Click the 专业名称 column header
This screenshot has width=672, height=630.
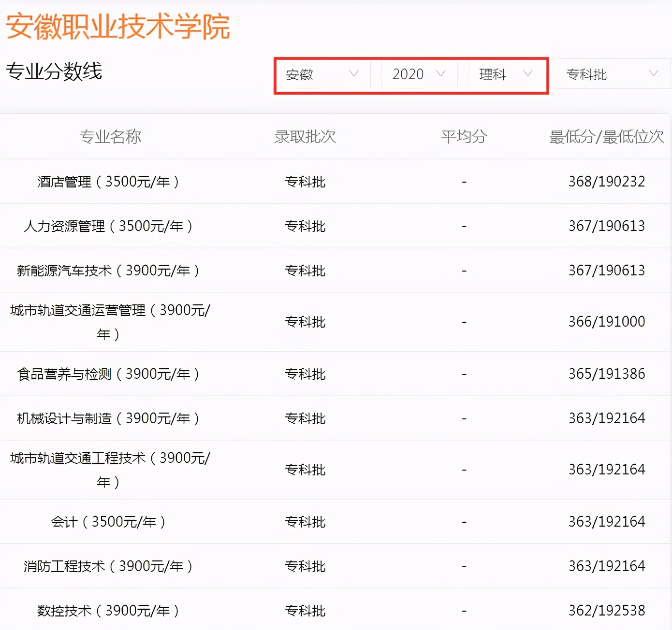(111, 137)
